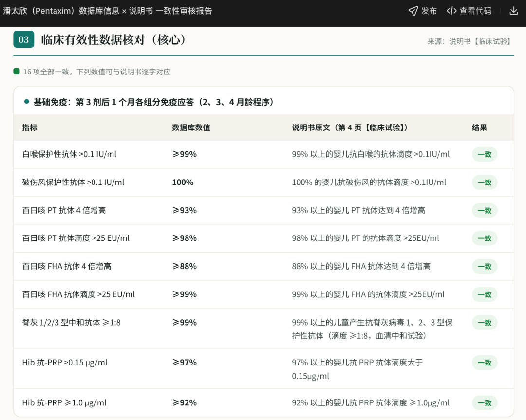
Task: Open 查看代码 view
Action: [x=469, y=11]
